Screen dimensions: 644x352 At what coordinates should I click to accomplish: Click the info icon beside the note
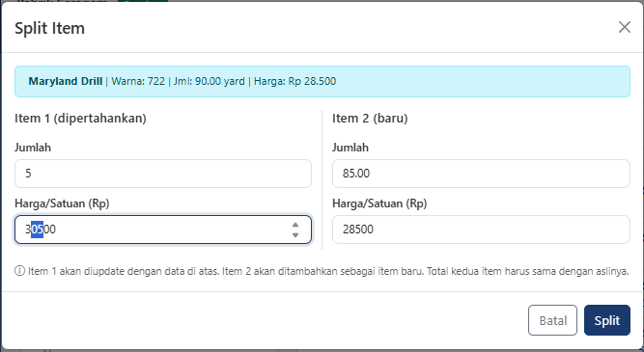click(19, 271)
